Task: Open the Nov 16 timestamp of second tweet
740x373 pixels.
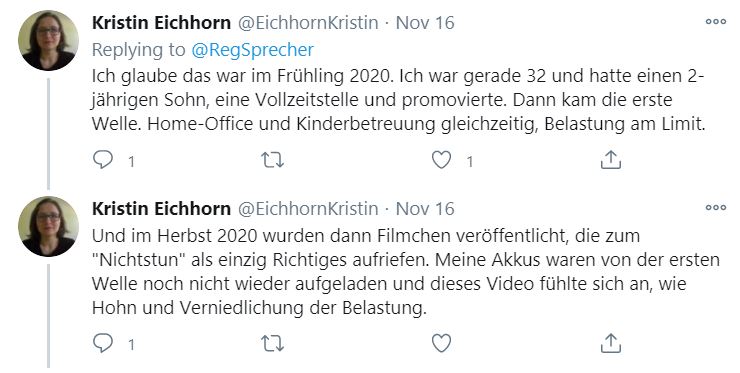Action: [425, 209]
